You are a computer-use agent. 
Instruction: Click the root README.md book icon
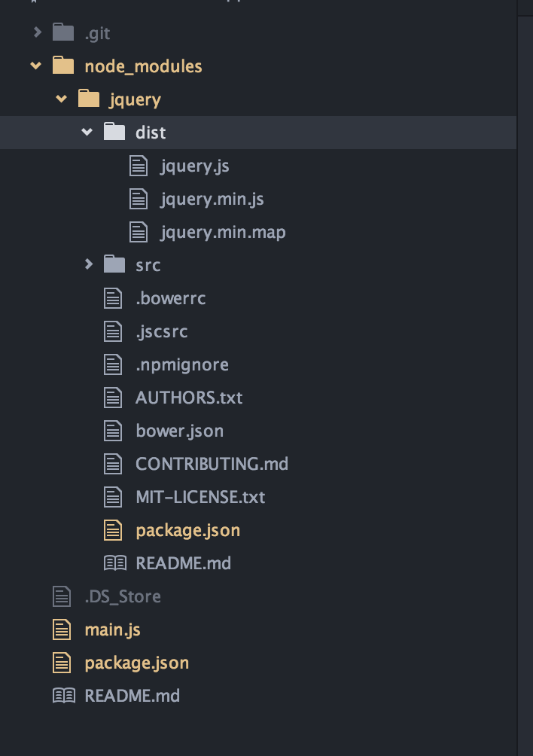coord(63,696)
